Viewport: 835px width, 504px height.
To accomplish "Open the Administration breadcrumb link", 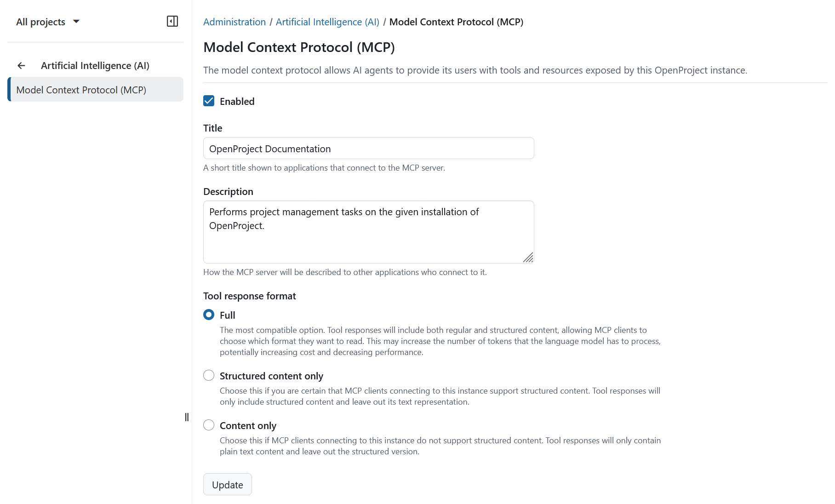I will click(x=234, y=22).
